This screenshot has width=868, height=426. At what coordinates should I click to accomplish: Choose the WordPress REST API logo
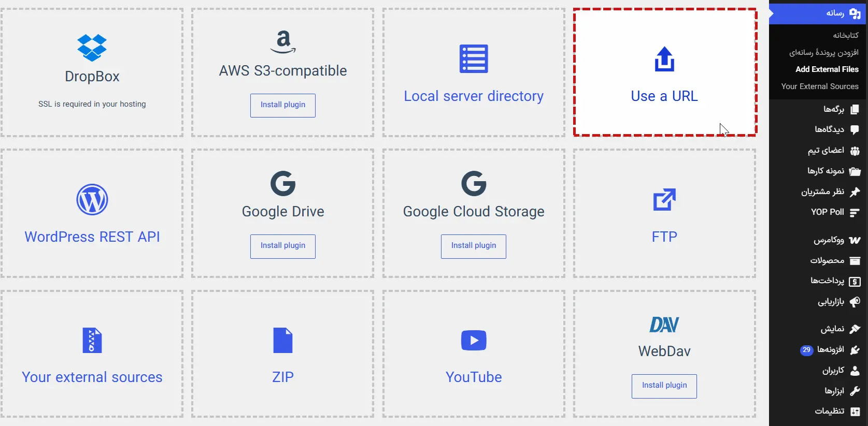pyautogui.click(x=92, y=199)
